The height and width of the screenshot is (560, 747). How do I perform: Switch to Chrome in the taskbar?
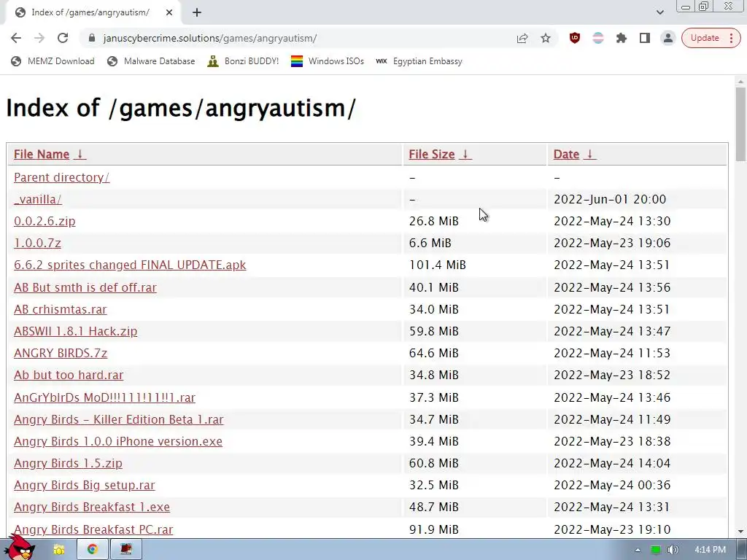(93, 550)
